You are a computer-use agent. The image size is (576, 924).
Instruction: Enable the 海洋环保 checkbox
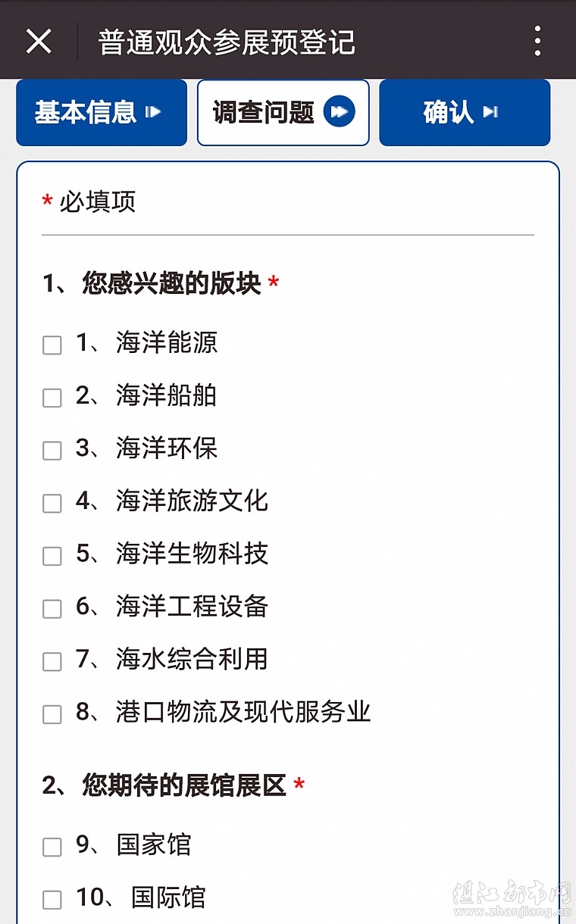point(52,451)
